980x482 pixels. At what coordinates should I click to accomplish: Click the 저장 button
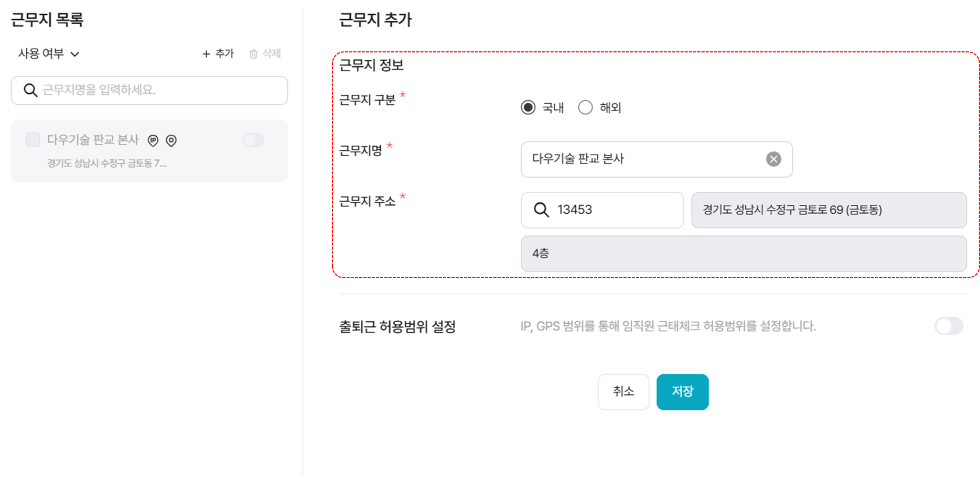tap(682, 392)
